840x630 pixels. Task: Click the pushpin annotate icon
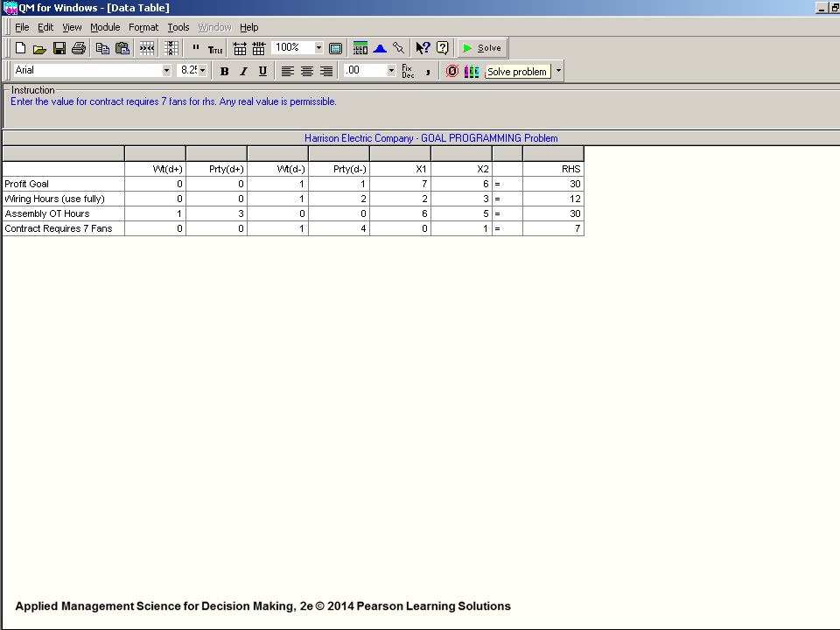[x=399, y=48]
